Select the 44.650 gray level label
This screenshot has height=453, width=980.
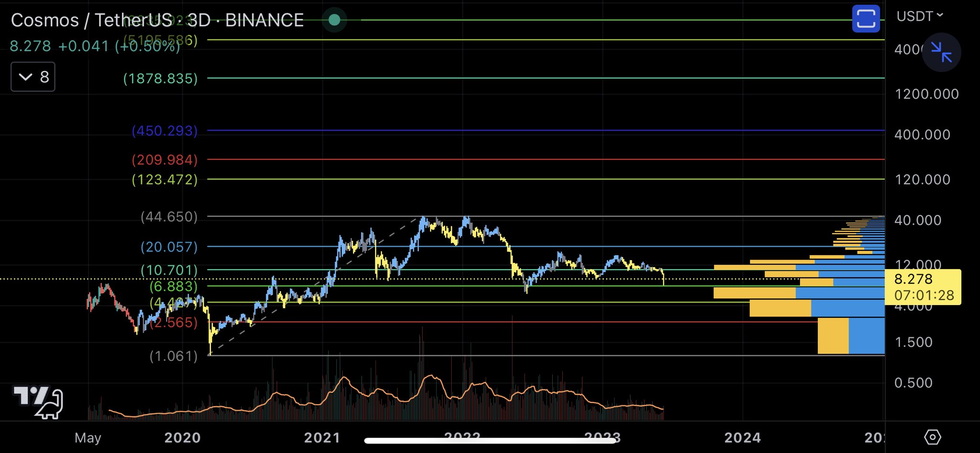pyautogui.click(x=169, y=217)
